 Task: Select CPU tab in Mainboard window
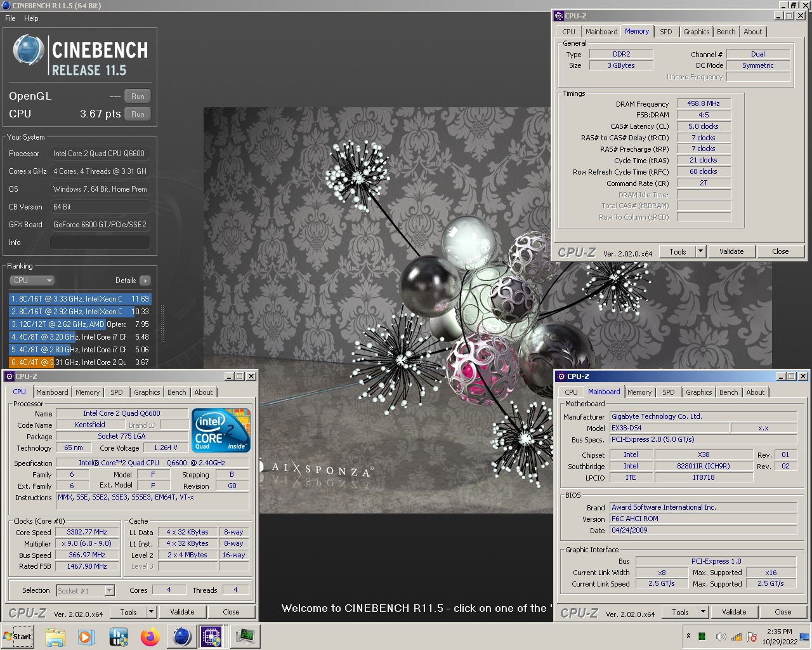pyautogui.click(x=571, y=392)
